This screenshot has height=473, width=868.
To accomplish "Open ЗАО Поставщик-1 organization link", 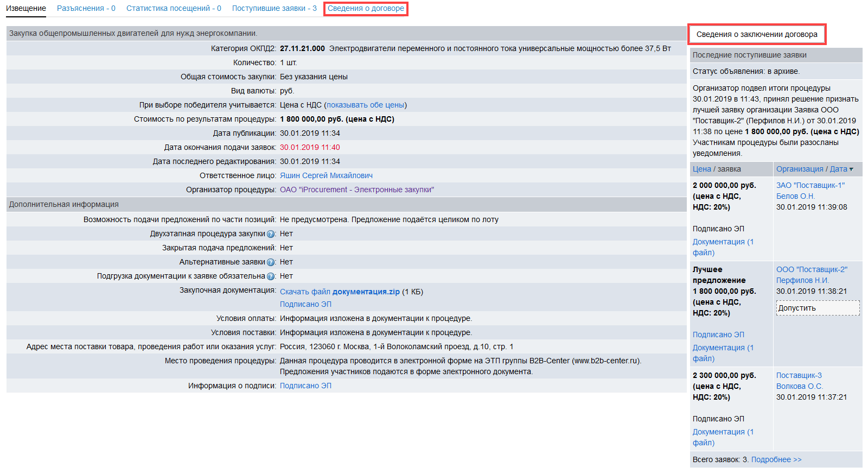I will point(810,185).
